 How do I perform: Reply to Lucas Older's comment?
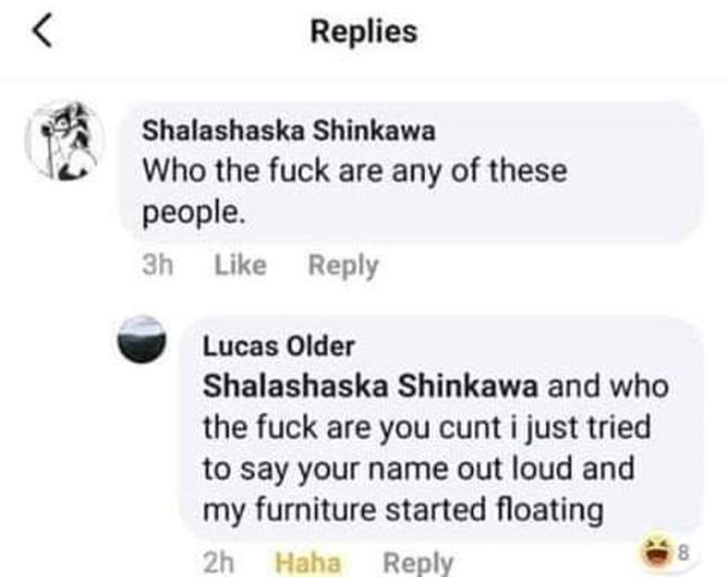417,562
